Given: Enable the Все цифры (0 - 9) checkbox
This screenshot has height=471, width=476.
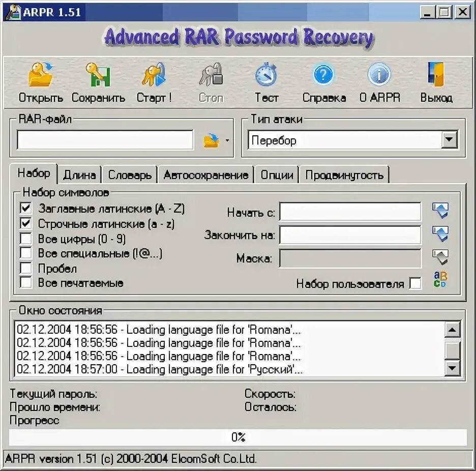Looking at the screenshot, I should pyautogui.click(x=25, y=239).
